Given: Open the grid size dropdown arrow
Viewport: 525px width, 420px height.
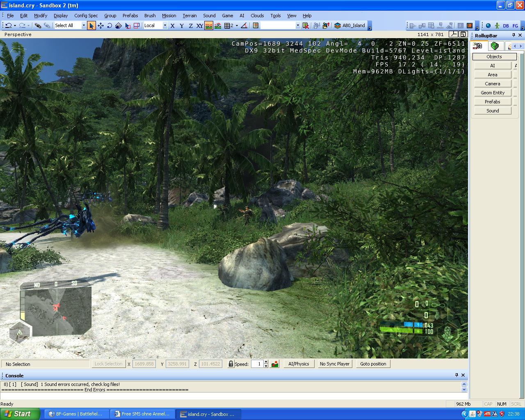Looking at the screenshot, I should point(237,25).
